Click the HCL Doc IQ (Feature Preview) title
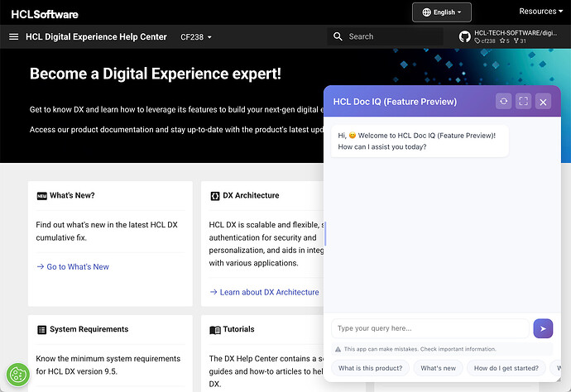571x392 pixels. [x=395, y=102]
